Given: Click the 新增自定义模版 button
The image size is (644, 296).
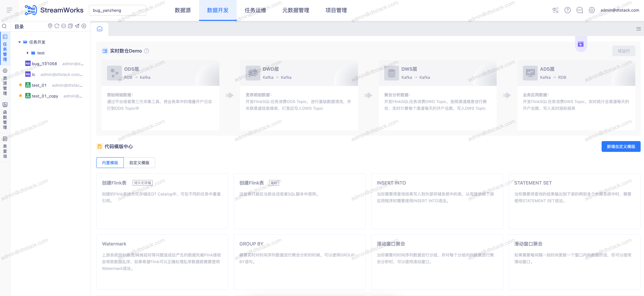Looking at the screenshot, I should click(x=621, y=147).
